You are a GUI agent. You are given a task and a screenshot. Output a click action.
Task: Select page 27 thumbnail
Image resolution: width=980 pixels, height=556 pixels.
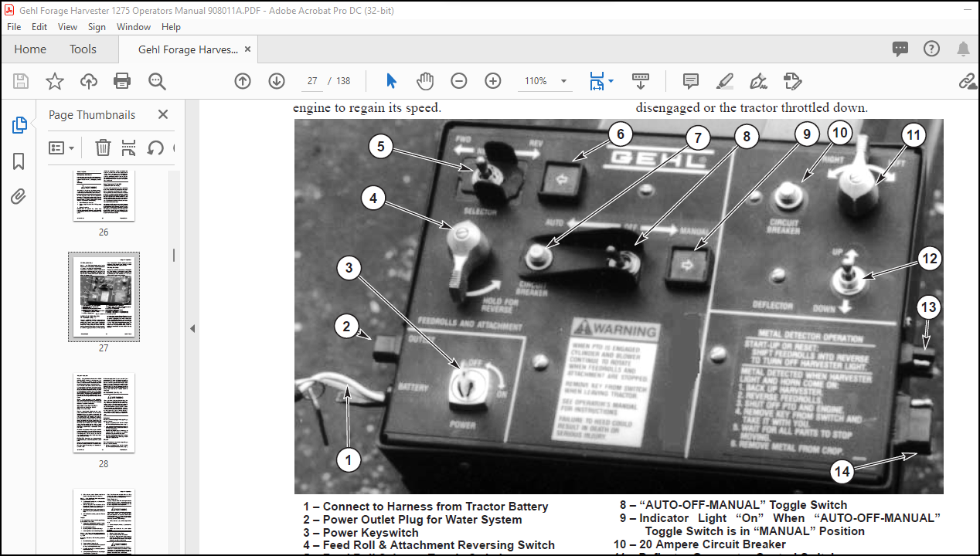104,297
